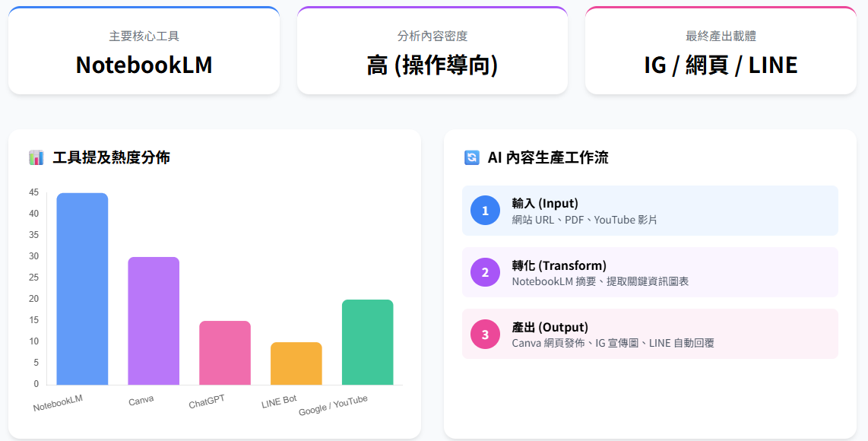Select the pink ChatGPT bar
This screenshot has width=868, height=441.
point(225,353)
